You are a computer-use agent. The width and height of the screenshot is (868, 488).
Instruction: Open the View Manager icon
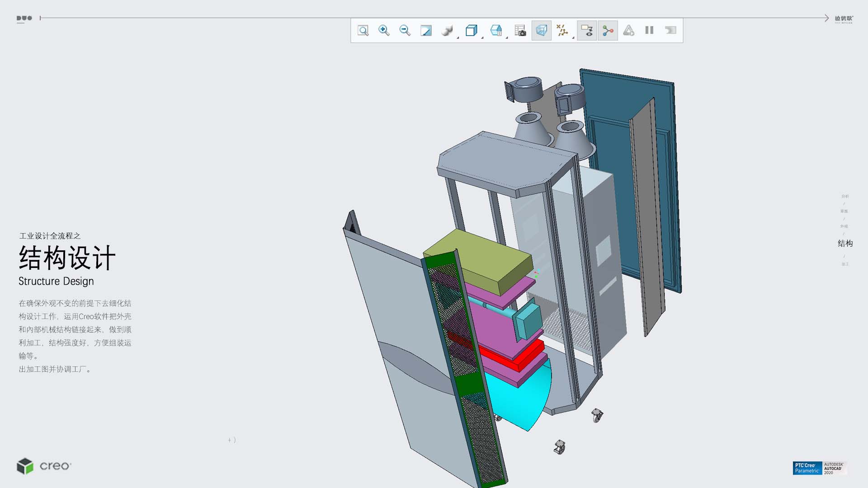tap(496, 31)
